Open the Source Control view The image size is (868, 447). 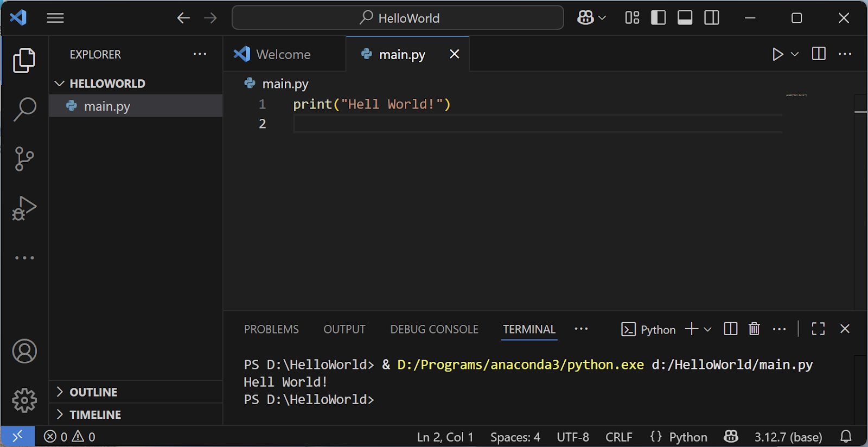(x=24, y=159)
